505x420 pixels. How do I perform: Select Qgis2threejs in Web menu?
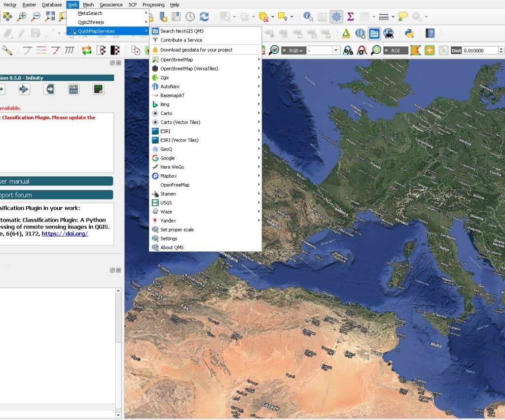click(108, 22)
